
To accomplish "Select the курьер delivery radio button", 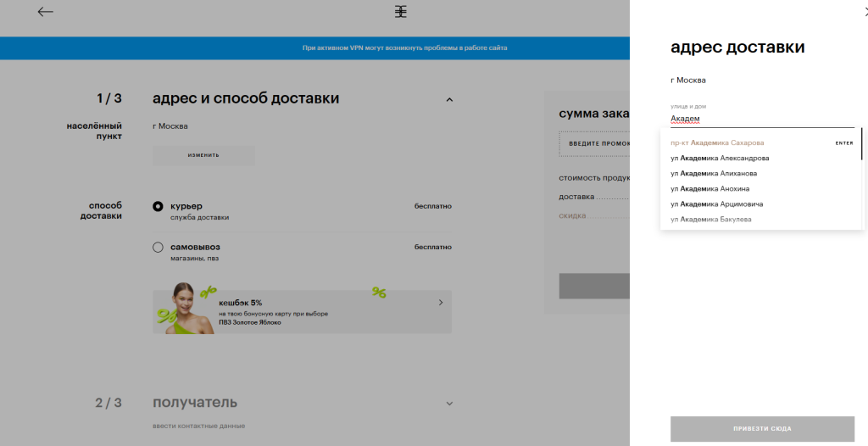I will (158, 206).
